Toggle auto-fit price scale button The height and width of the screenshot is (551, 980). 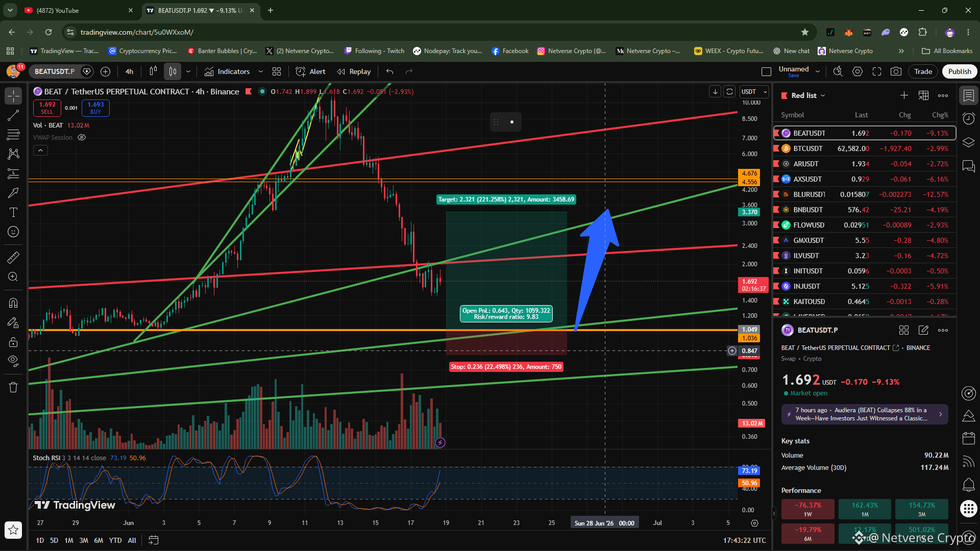click(729, 92)
